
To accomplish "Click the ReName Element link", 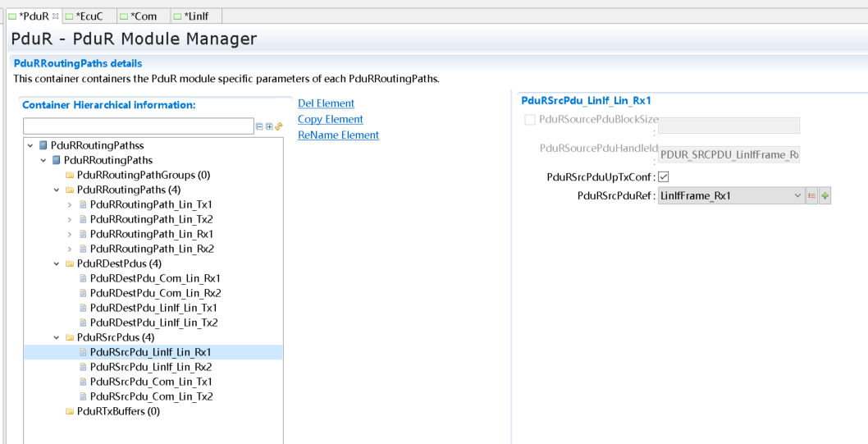I will click(338, 135).
